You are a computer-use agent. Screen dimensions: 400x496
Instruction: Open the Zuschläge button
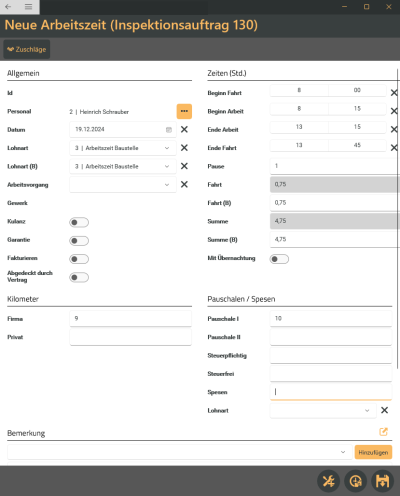[27, 49]
